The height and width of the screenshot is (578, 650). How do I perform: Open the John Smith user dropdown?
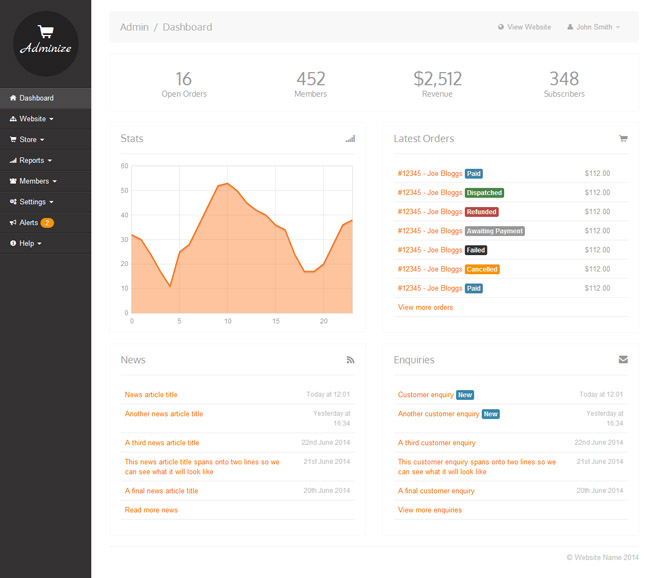coord(593,27)
